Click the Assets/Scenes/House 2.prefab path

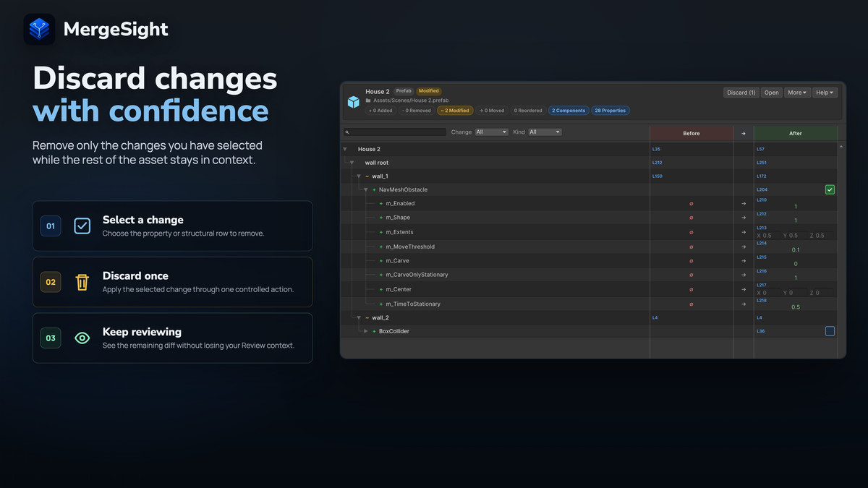411,100
